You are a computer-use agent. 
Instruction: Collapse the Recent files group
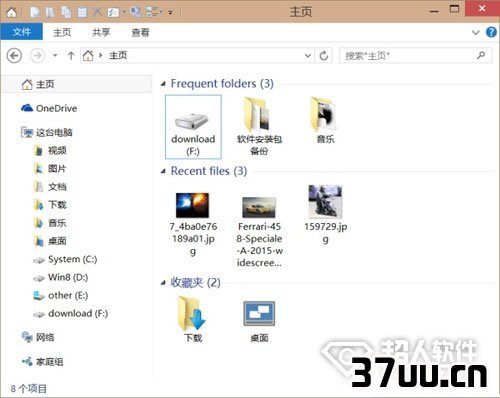[x=163, y=171]
